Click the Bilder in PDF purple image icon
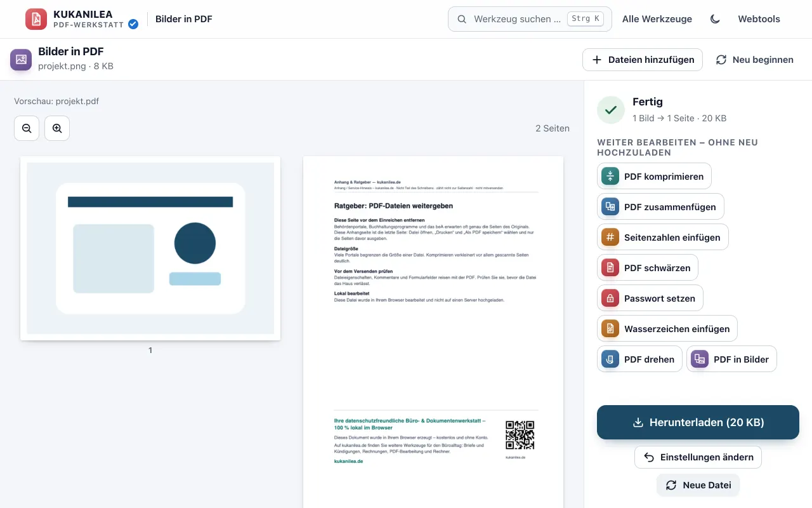Viewport: 812px width, 508px height. (x=21, y=60)
